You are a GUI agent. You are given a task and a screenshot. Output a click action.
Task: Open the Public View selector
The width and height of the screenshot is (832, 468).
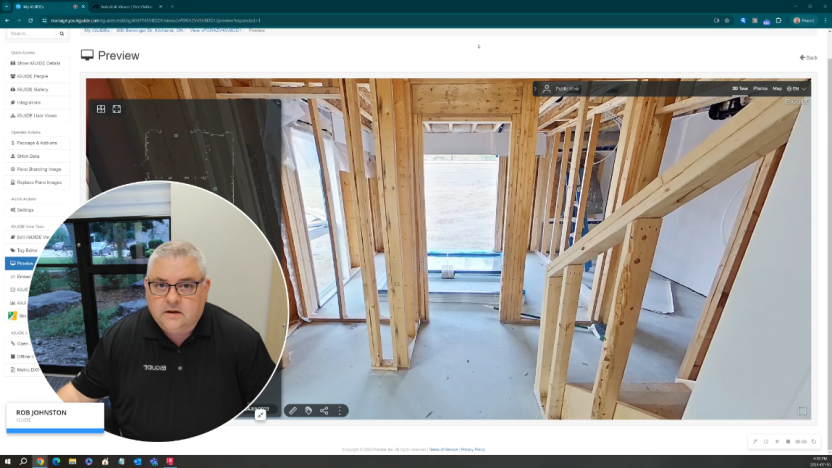(561, 89)
